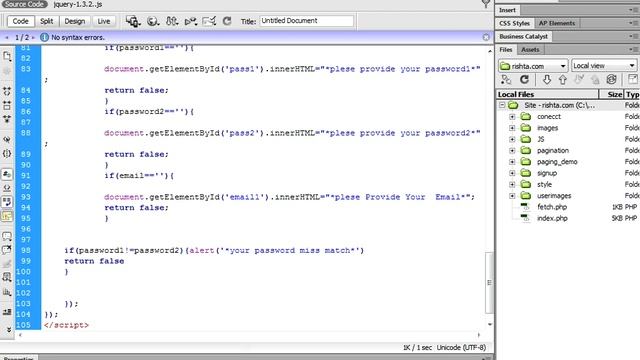Click the document toolbar Refresh icon
Screen dimensions: 640x360
pyautogui.click(x=227, y=21)
